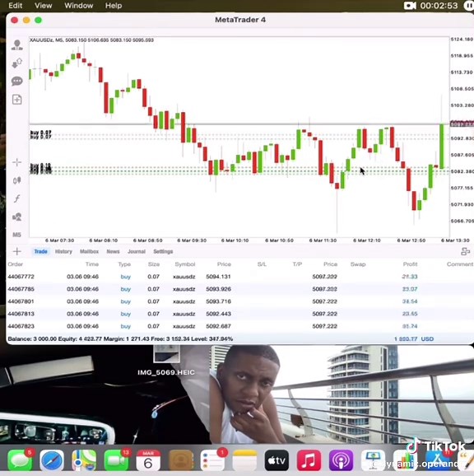Screen dimensions: 474x476
Task: Open the chat bubble icon in sidebar
Action: click(x=17, y=81)
